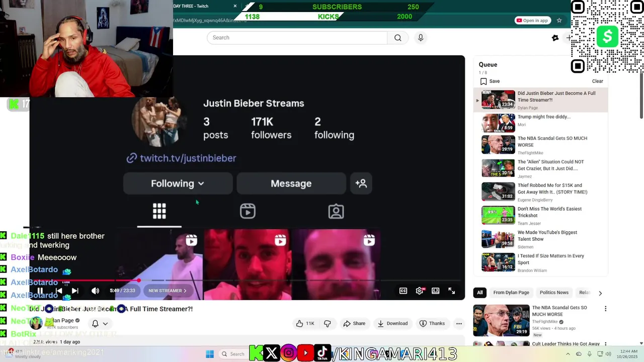Click the OneDrive cloud tray icon
The height and width of the screenshot is (362, 644).
pos(579,354)
